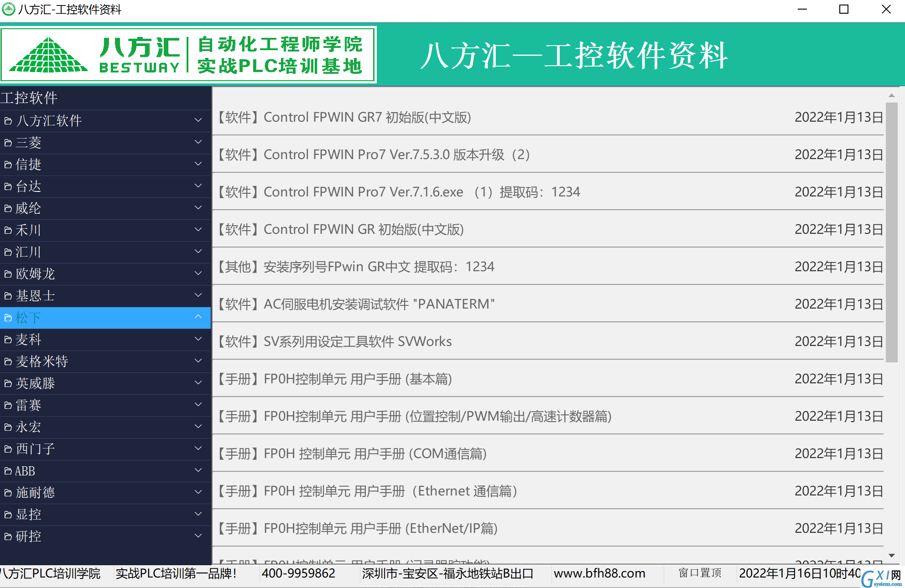
Task: Click the Bestway academy logo banner
Action: point(188,55)
